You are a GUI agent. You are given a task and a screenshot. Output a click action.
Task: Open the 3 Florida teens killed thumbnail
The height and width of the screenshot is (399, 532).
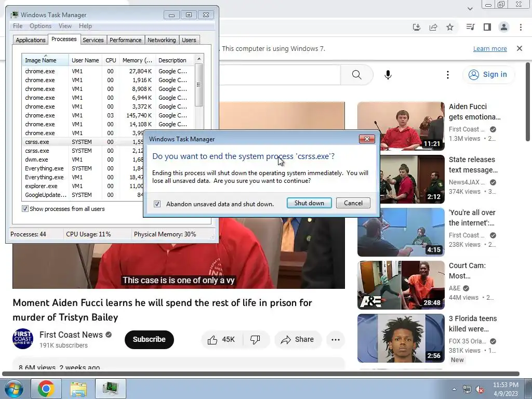click(x=401, y=338)
